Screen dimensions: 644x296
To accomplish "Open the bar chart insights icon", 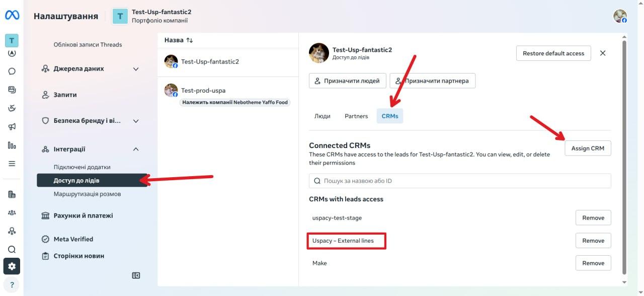I will (x=12, y=145).
